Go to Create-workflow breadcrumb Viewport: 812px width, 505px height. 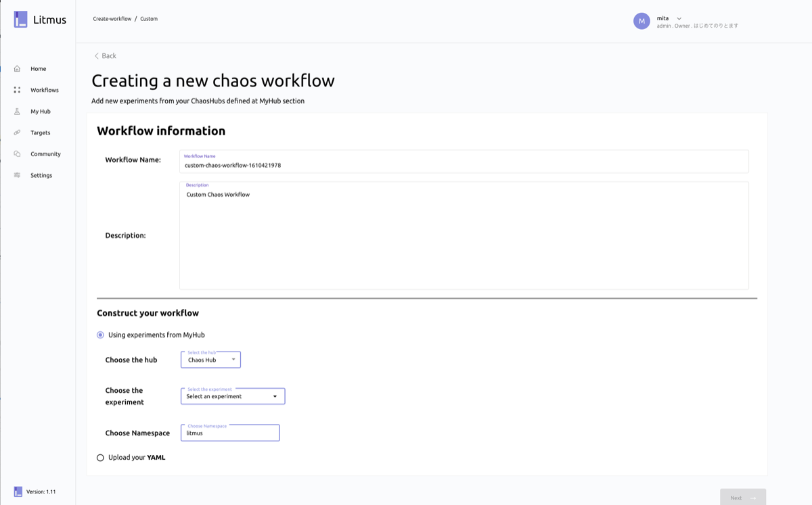[x=112, y=19]
